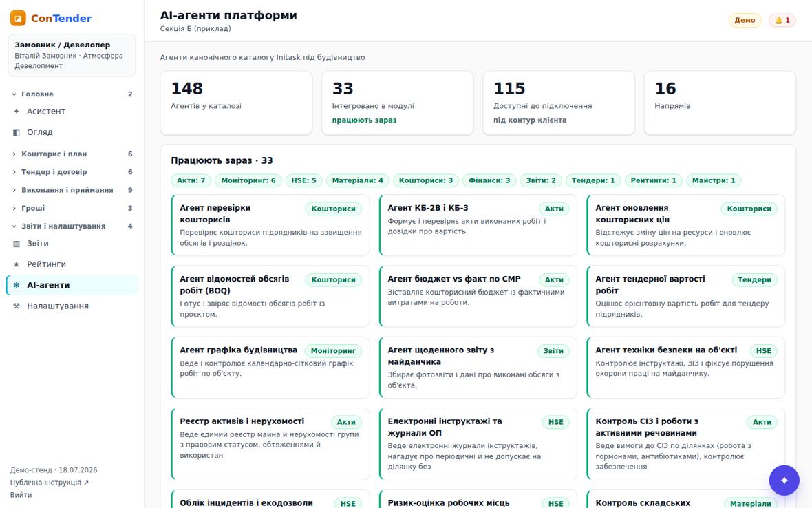Viewport: 812px width, 508px height.
Task: Open Агент графіка будівництва card
Action: click(x=270, y=368)
